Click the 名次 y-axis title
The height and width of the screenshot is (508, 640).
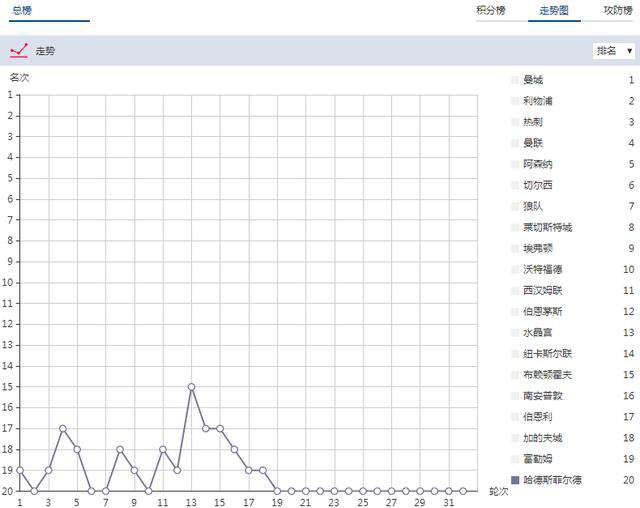19,77
